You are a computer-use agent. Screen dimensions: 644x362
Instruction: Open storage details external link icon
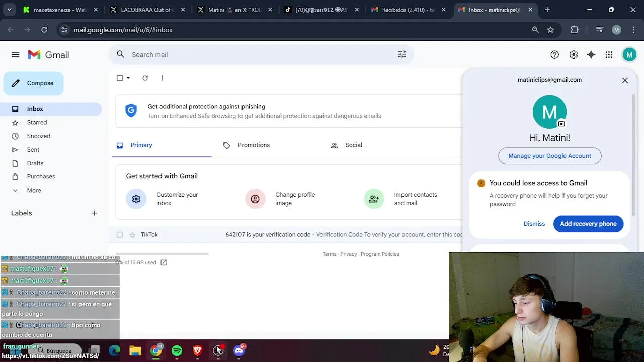pyautogui.click(x=164, y=262)
